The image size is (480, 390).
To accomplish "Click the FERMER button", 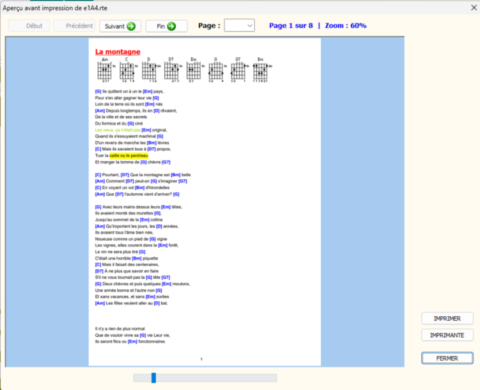I will 447,358.
